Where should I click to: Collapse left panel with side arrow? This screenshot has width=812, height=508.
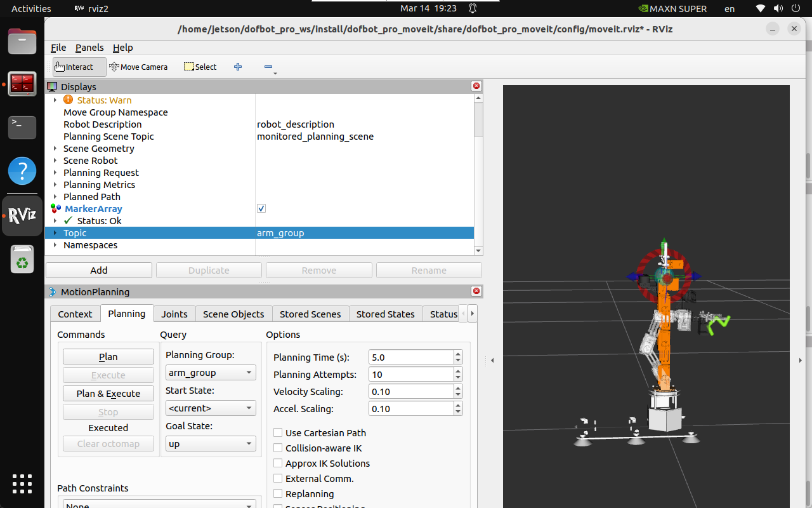(492, 361)
